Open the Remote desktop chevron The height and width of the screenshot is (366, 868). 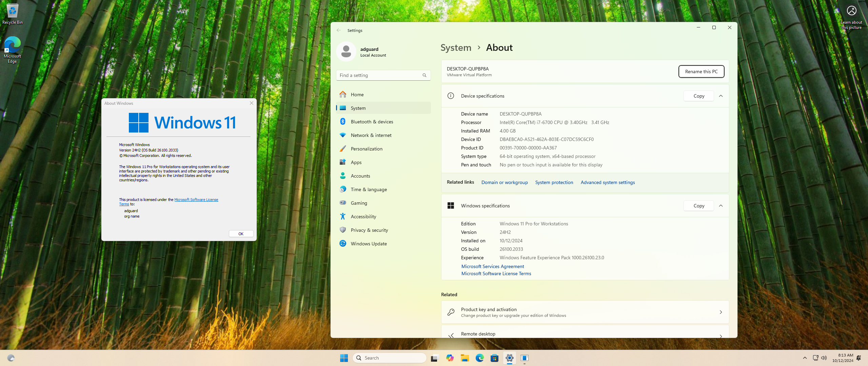[x=721, y=335]
